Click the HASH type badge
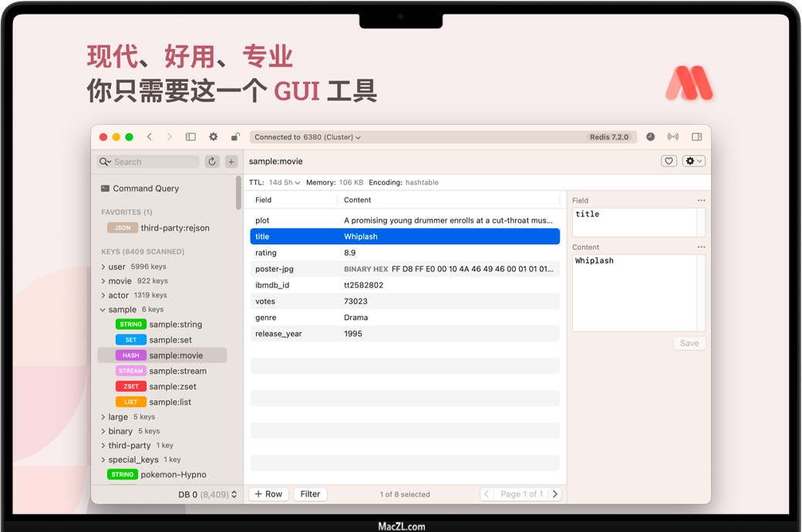The width and height of the screenshot is (802, 532). click(x=131, y=355)
